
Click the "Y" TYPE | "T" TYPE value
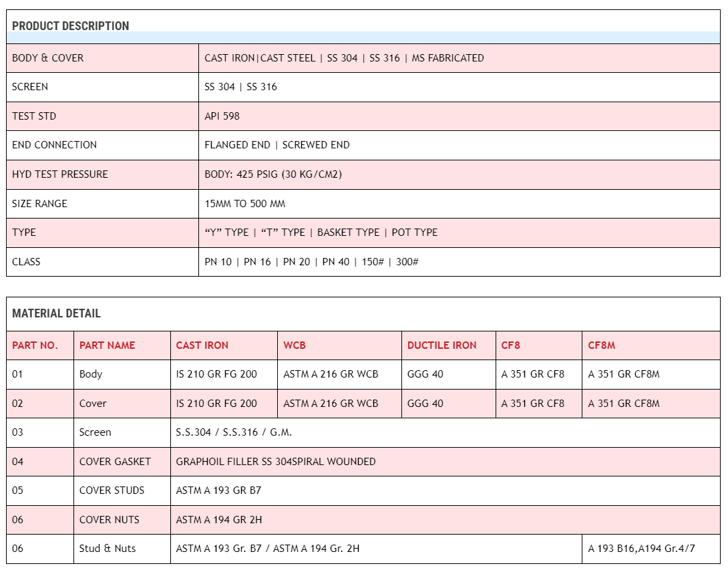click(x=321, y=233)
